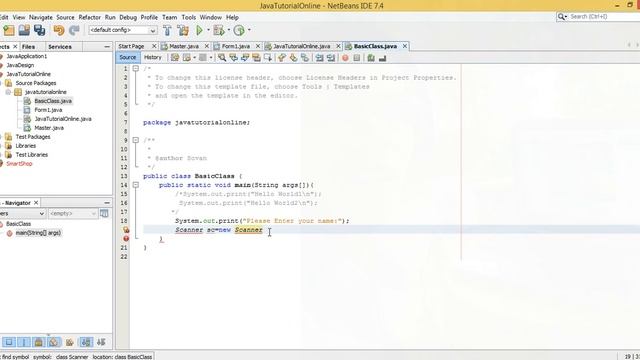Screen dimensions: 640x360
Task: Show the History editor view
Action: 153,58
